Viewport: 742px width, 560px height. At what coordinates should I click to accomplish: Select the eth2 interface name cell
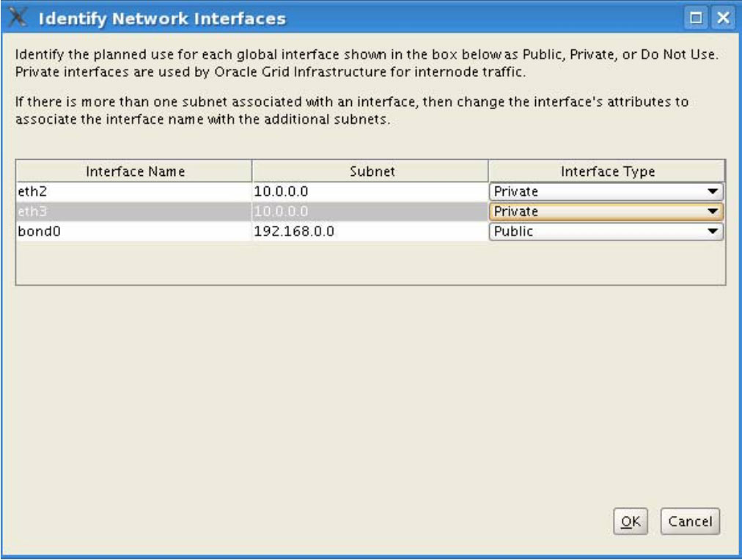(x=134, y=192)
